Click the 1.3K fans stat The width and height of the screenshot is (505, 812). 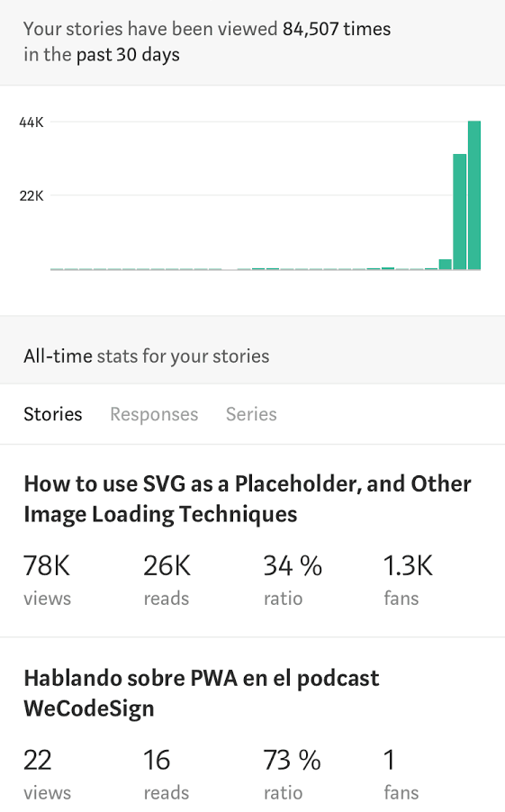coord(408,579)
